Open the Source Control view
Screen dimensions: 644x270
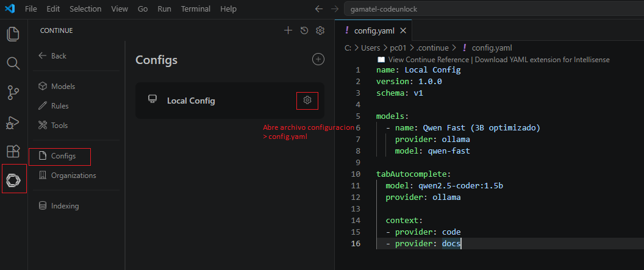(x=13, y=93)
